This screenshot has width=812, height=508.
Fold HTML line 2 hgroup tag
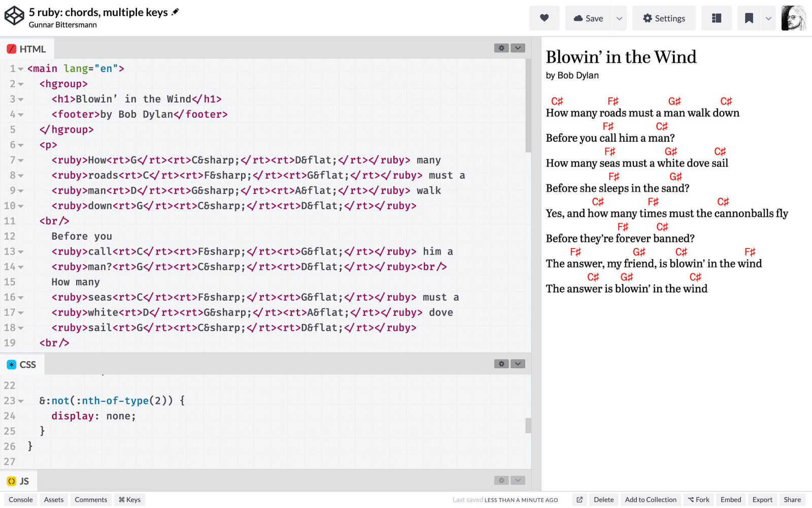[21, 84]
